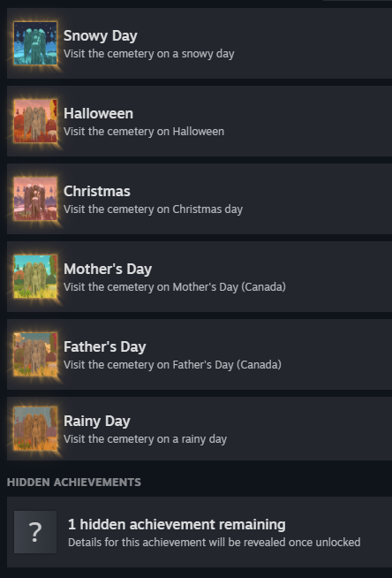Screen dimensions: 392x578
Task: Click 'Visit the cemetery on a snowy day' description
Action: click(148, 54)
